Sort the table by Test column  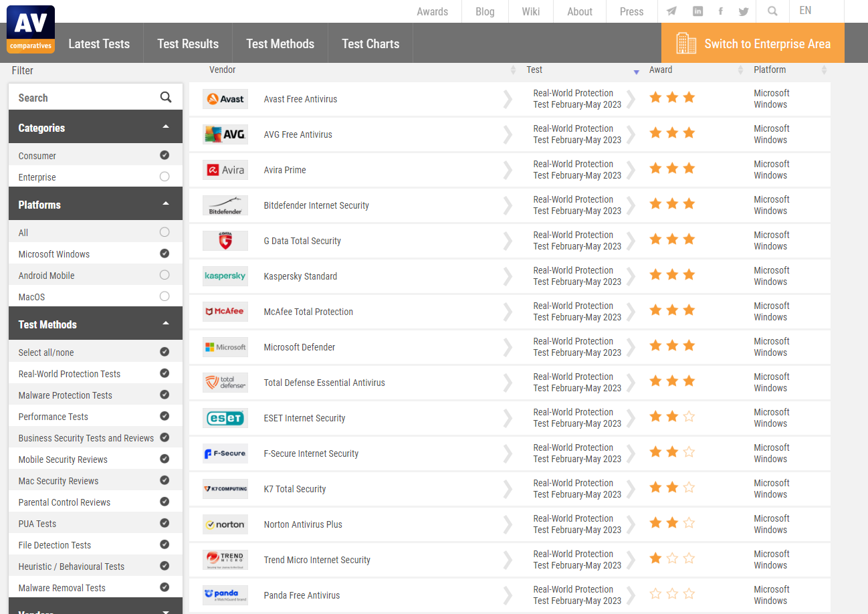(636, 70)
